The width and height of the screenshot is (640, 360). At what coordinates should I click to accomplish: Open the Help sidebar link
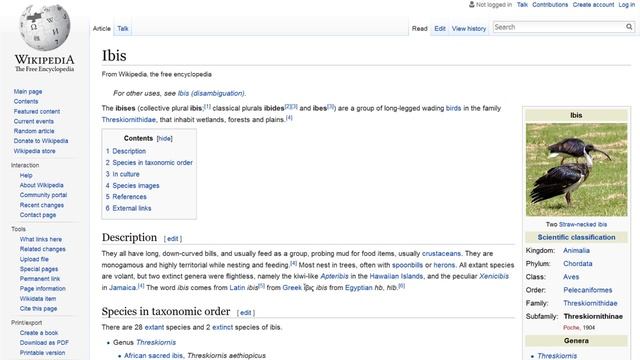pyautogui.click(x=26, y=175)
